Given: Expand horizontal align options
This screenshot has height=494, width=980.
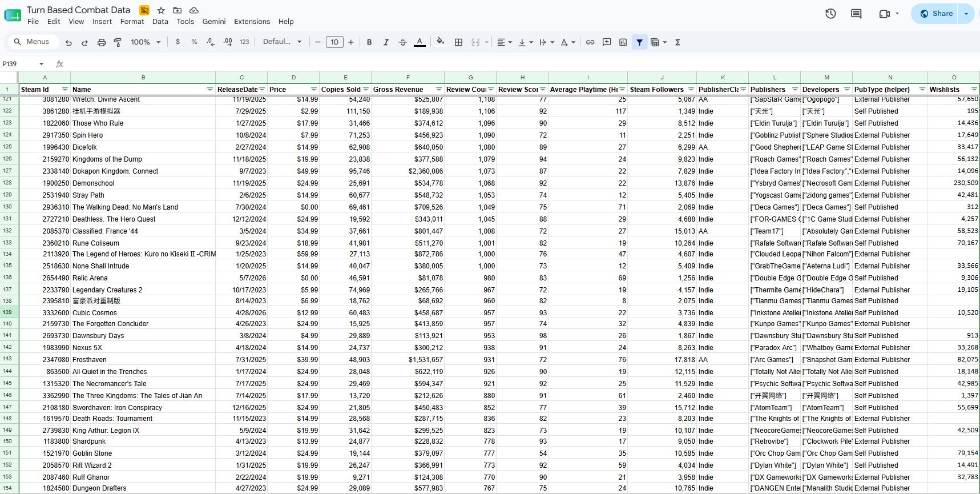Looking at the screenshot, I should [504, 42].
